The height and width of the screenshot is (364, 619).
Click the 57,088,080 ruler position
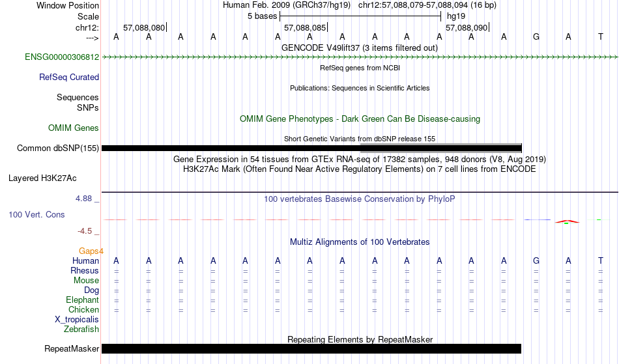click(x=144, y=27)
